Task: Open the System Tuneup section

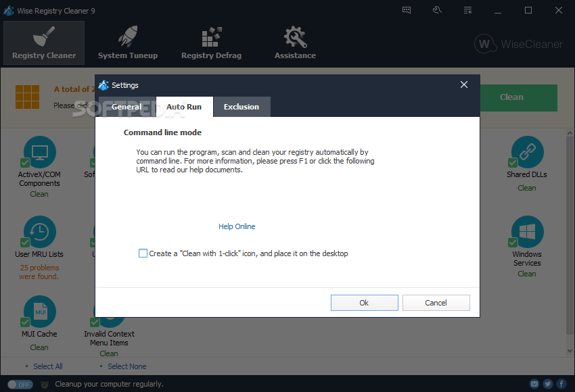Action: coord(128,43)
